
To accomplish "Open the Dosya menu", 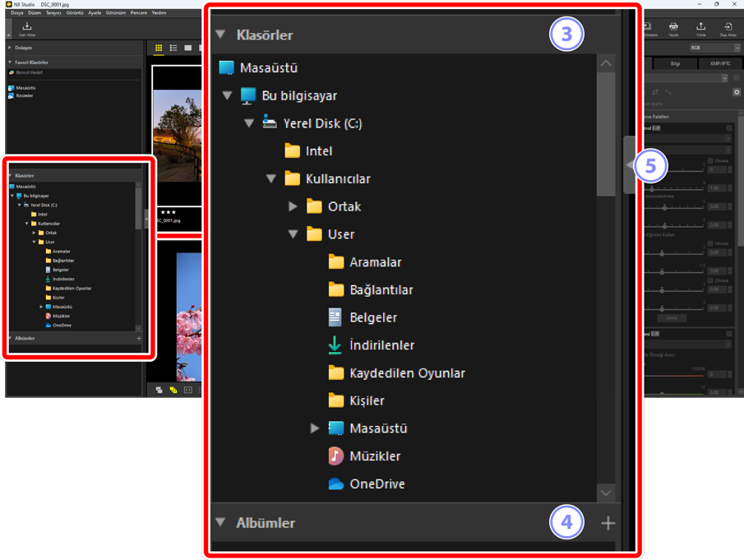I will [x=16, y=13].
